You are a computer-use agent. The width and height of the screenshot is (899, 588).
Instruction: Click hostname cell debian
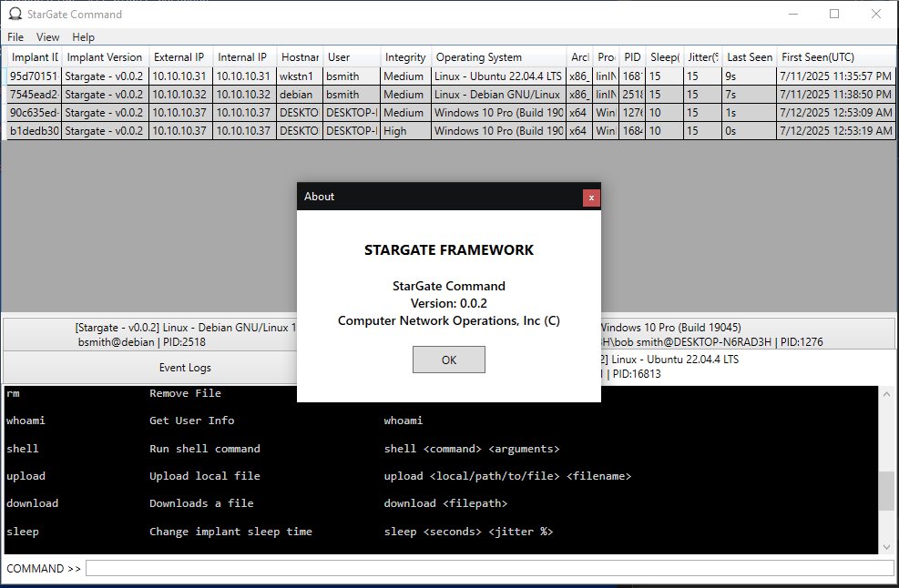(x=300, y=95)
